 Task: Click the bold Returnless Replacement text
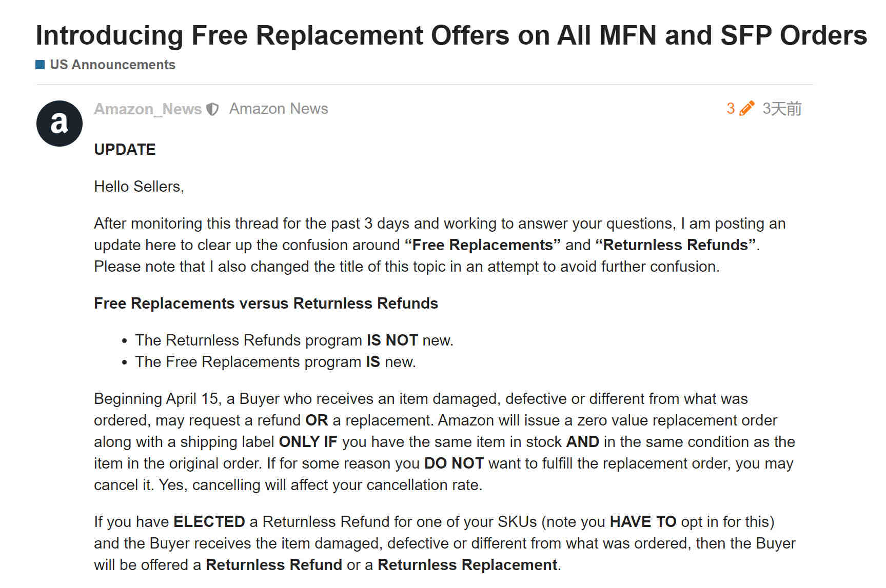[467, 565]
